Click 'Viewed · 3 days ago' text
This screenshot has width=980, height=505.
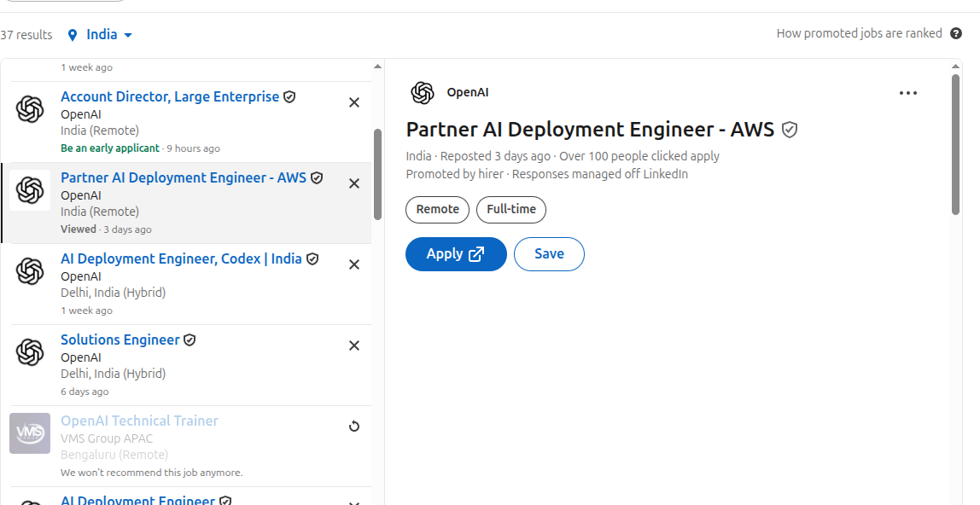click(106, 229)
